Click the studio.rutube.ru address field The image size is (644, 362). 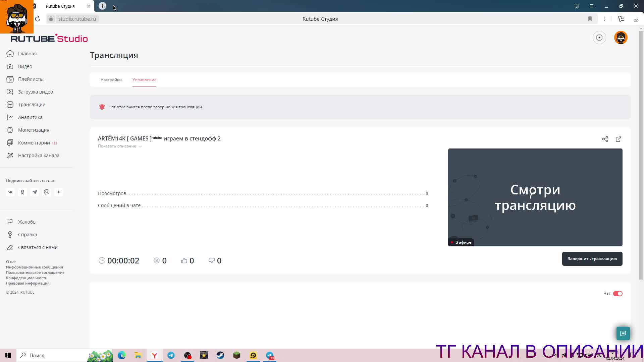point(77,19)
